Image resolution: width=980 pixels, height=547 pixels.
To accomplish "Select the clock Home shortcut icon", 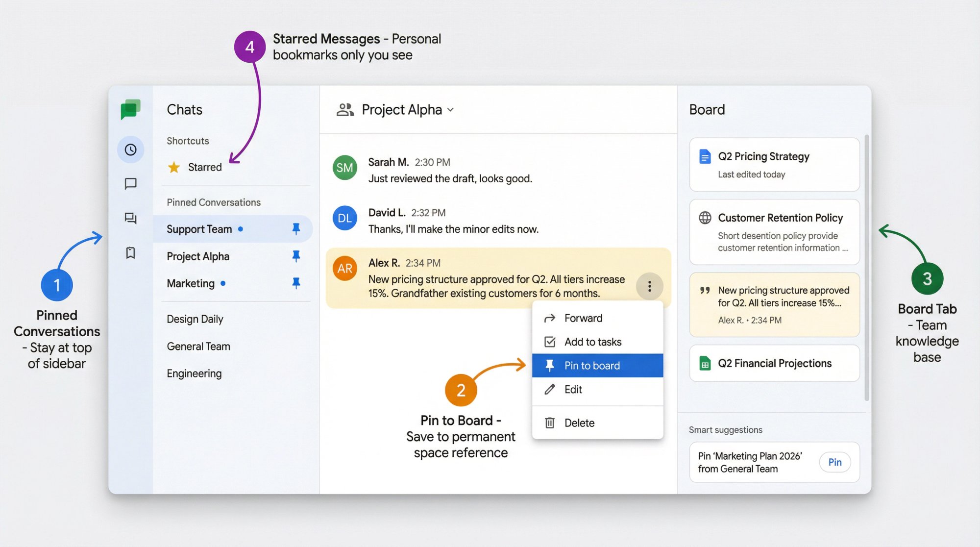I will coord(130,149).
